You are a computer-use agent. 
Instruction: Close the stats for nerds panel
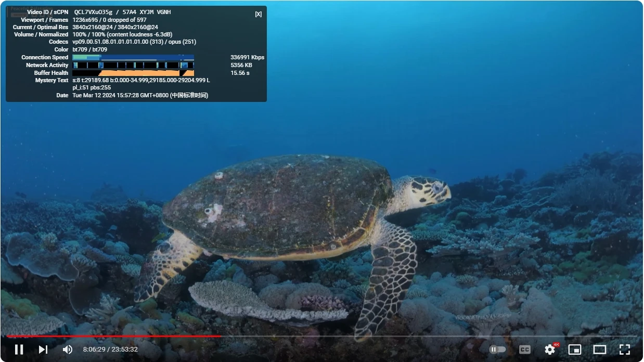point(258,14)
